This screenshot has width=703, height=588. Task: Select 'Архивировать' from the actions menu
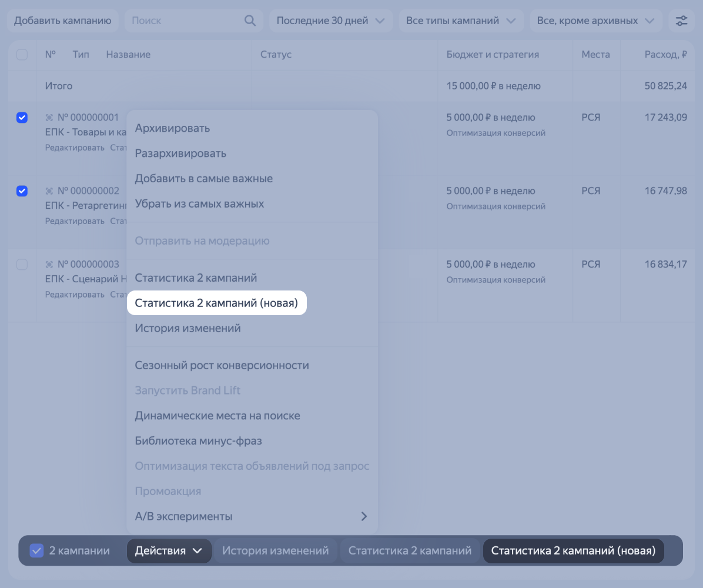click(x=172, y=128)
